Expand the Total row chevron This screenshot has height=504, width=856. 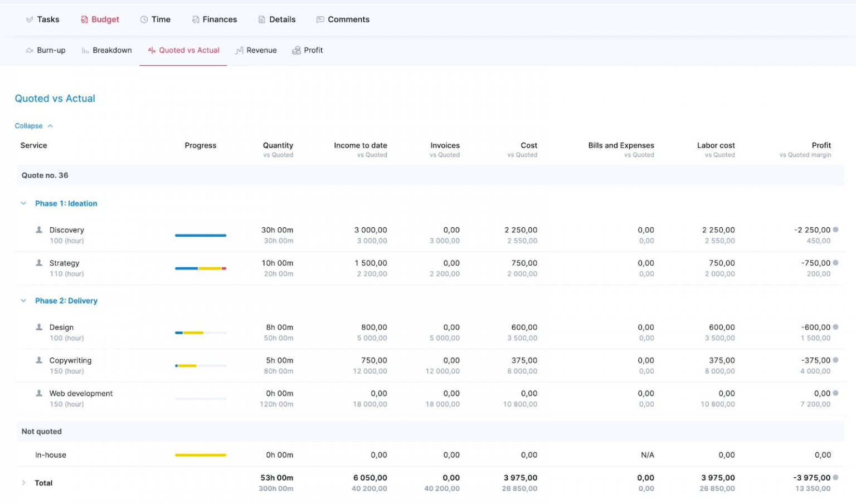23,483
